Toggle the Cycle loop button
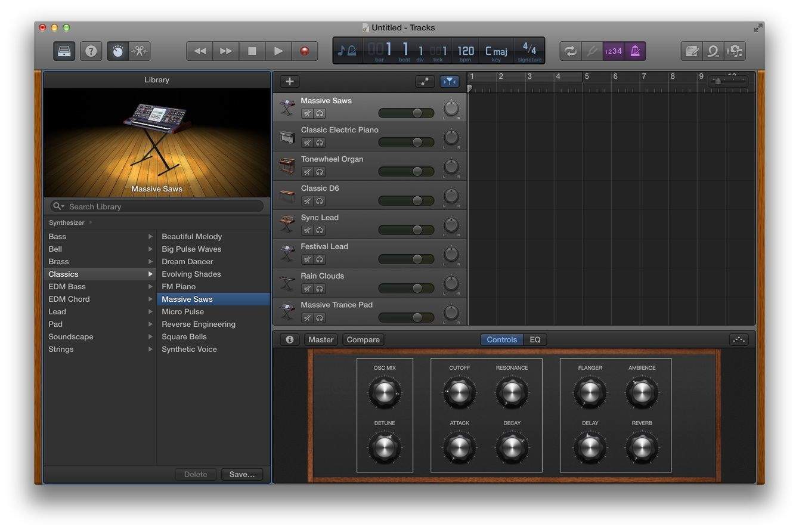This screenshot has height=532, width=799. click(x=571, y=51)
